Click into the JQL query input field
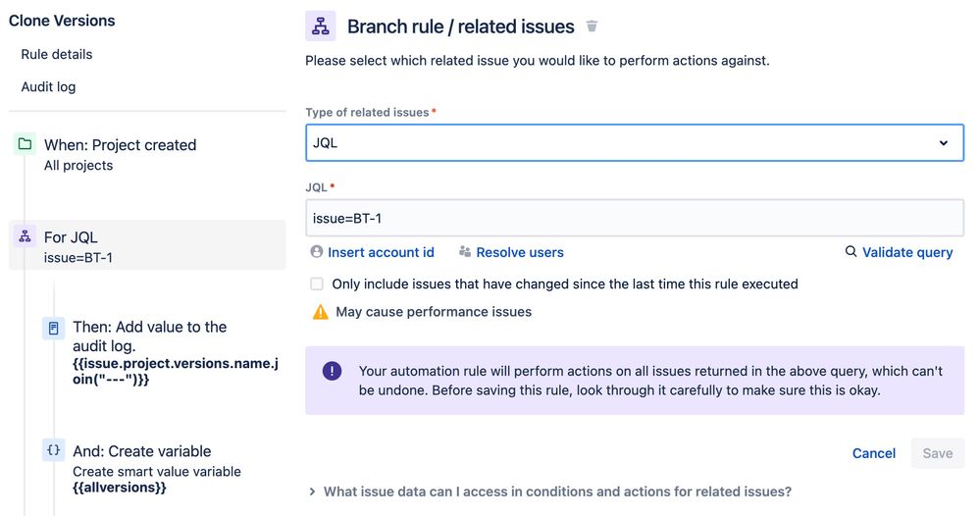Image resolution: width=980 pixels, height=516 pixels. tap(635, 218)
